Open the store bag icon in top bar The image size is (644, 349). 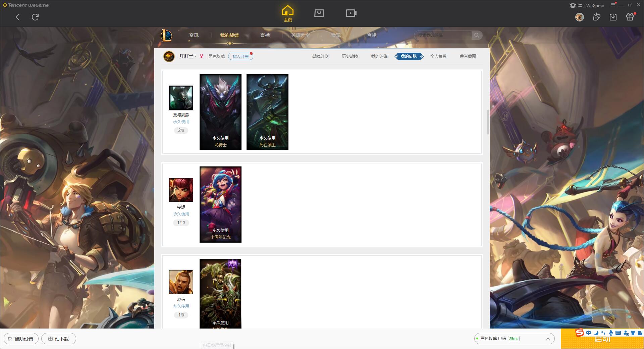click(319, 13)
